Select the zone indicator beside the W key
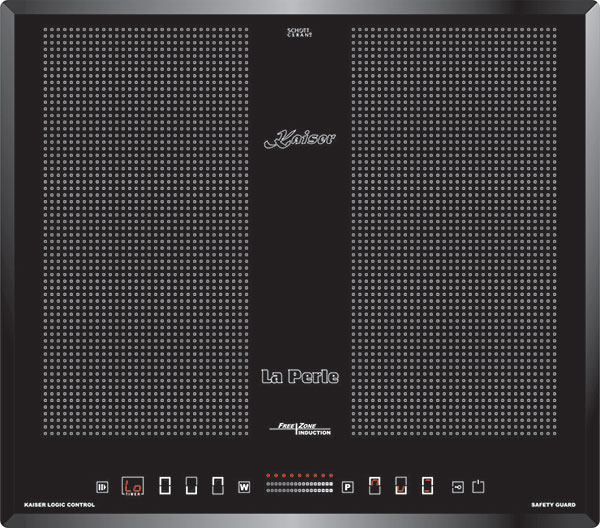The width and height of the screenshot is (600, 528). (217, 487)
